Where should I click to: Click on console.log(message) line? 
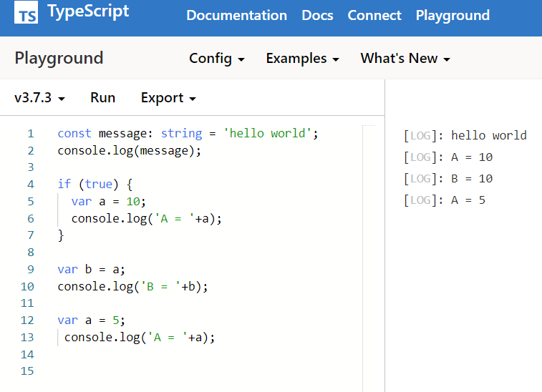[130, 150]
